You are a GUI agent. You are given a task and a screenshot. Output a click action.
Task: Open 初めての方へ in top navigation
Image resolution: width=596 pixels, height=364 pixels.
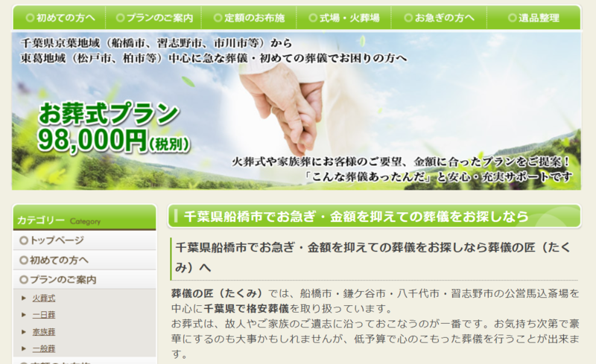(60, 17)
